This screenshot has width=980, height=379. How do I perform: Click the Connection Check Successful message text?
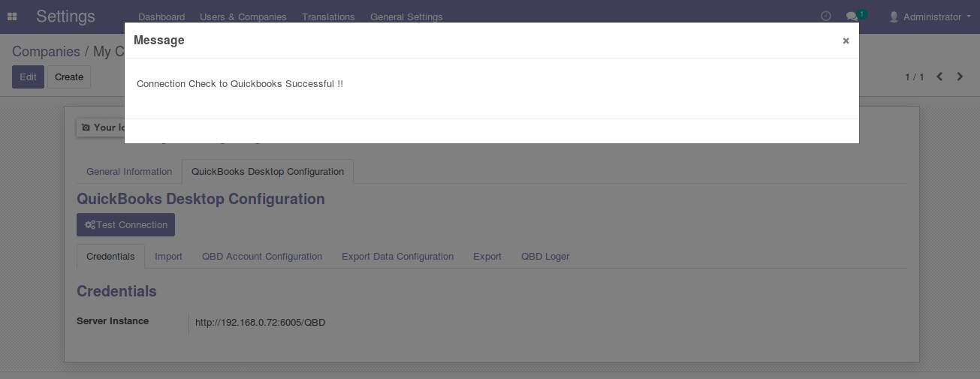[x=240, y=83]
